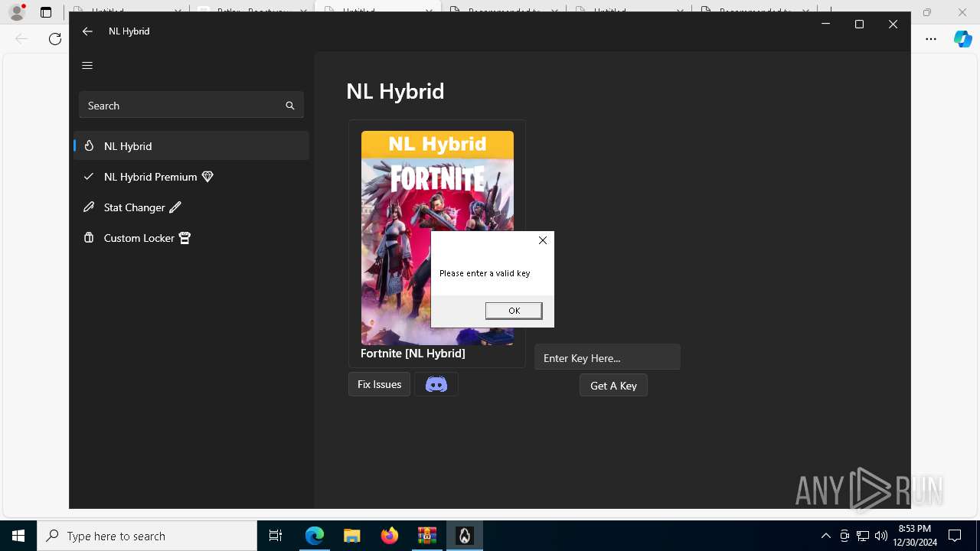
Task: Open Task View on taskbar
Action: [276, 536]
